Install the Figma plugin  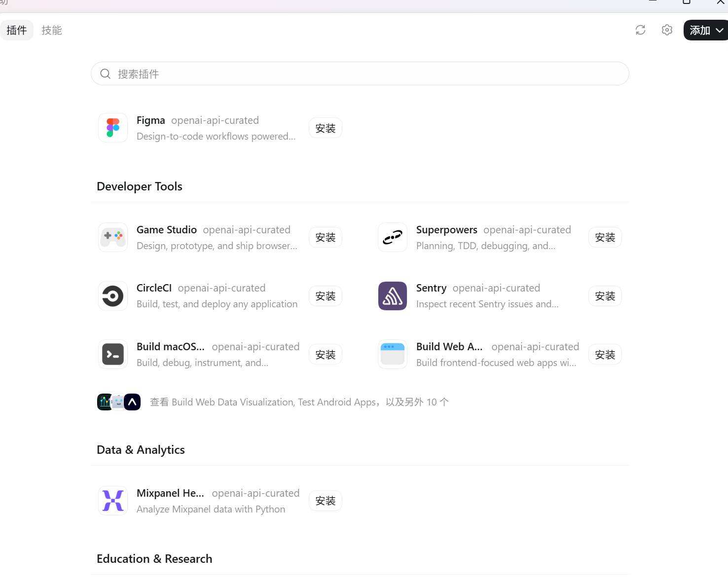(326, 128)
